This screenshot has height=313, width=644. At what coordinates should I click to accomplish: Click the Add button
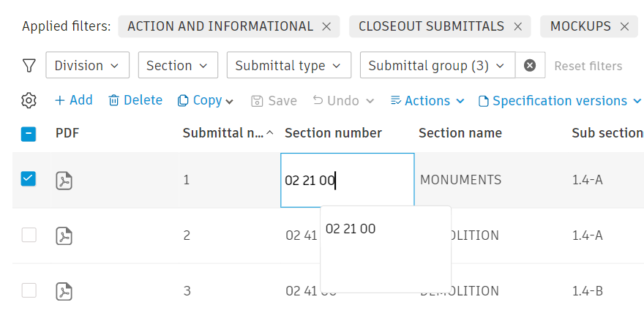[74, 100]
